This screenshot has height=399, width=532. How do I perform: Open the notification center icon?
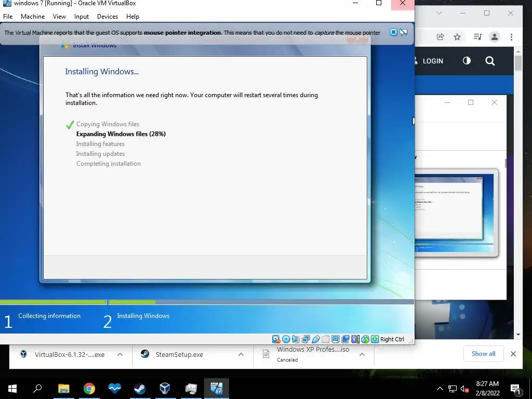coord(516,389)
